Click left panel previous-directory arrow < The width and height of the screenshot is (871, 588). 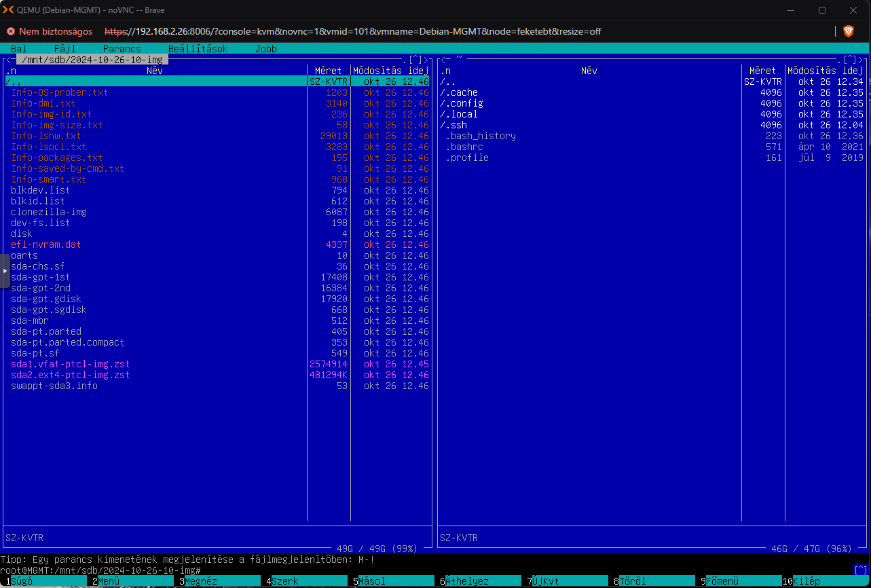click(8, 60)
